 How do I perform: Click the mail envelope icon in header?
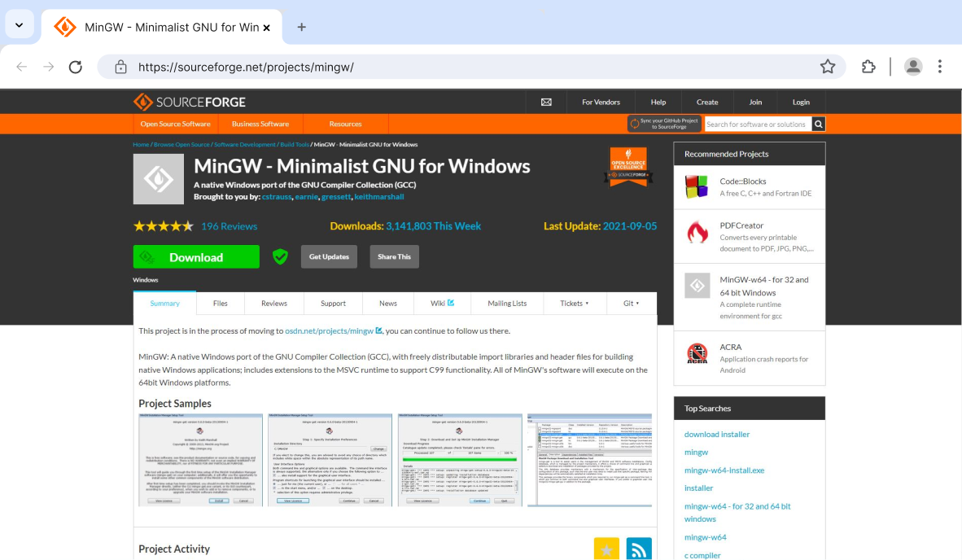point(546,102)
